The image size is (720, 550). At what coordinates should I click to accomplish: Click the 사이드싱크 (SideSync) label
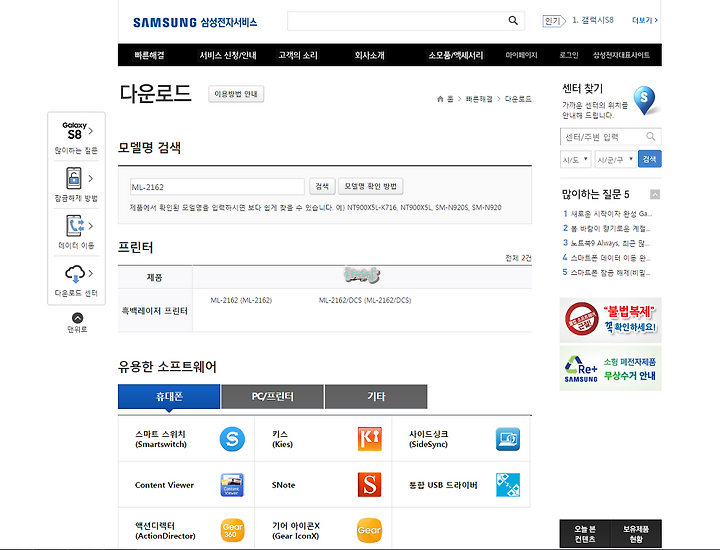(x=428, y=439)
